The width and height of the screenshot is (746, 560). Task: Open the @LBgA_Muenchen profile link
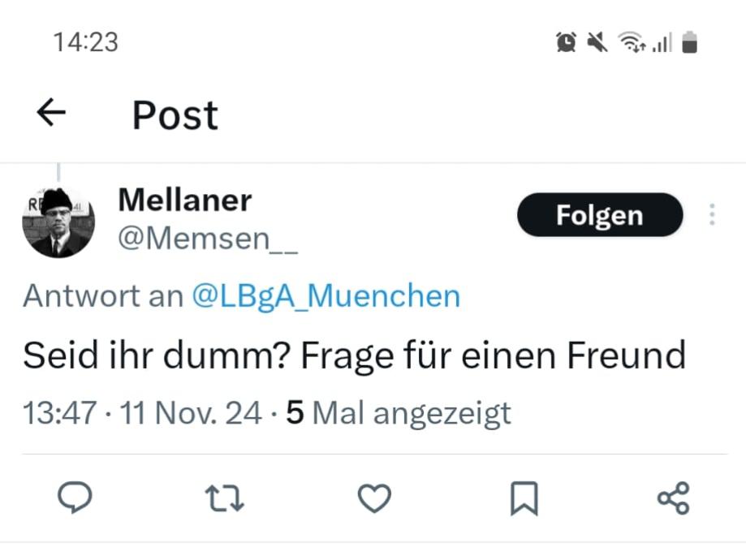[x=326, y=296]
